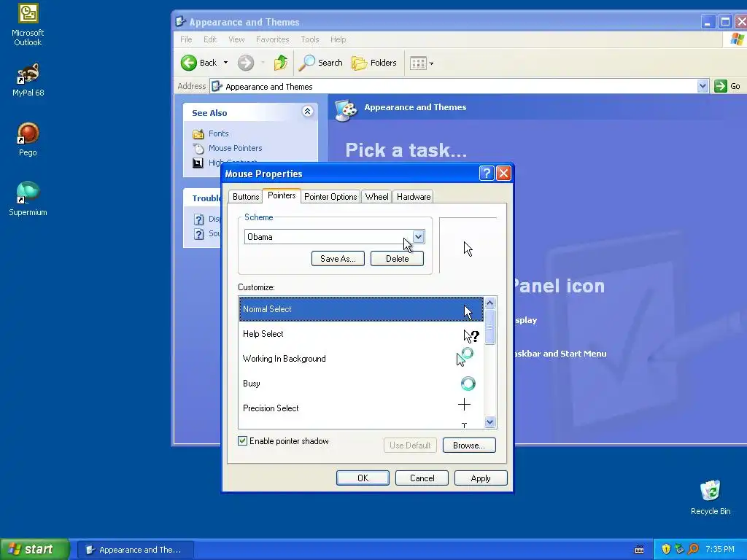Launch MyPal 68 browser shortcut
Viewport: 747px width, 560px height.
[28, 80]
